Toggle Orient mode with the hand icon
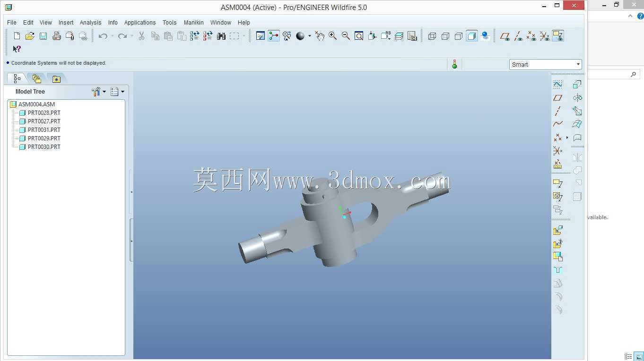Viewport: 644px width, 361px height. coord(320,36)
